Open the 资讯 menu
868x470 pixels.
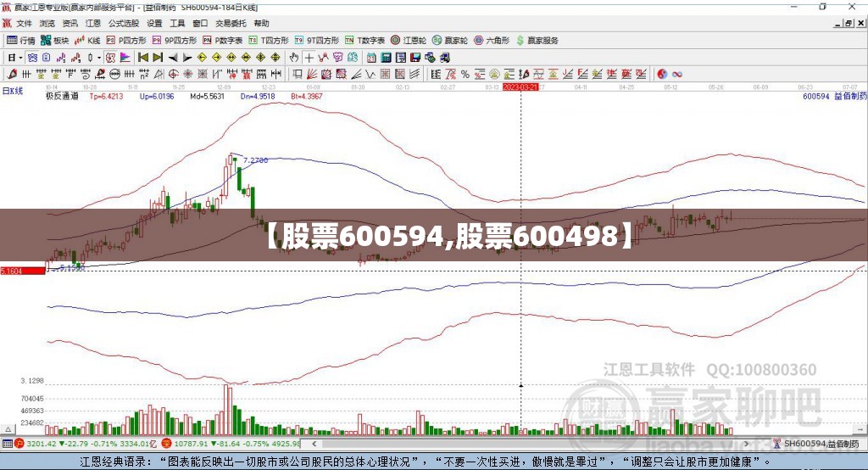(x=70, y=23)
